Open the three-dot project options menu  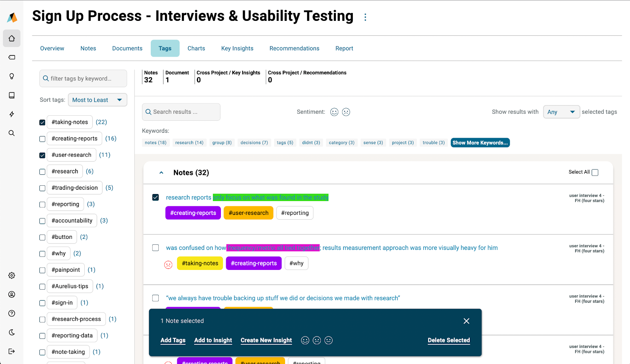click(365, 17)
